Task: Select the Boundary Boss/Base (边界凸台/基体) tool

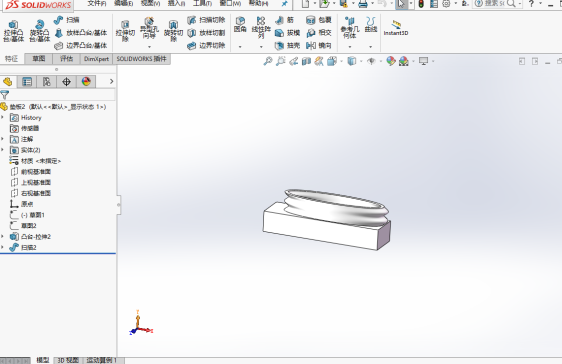Action: 81,46
